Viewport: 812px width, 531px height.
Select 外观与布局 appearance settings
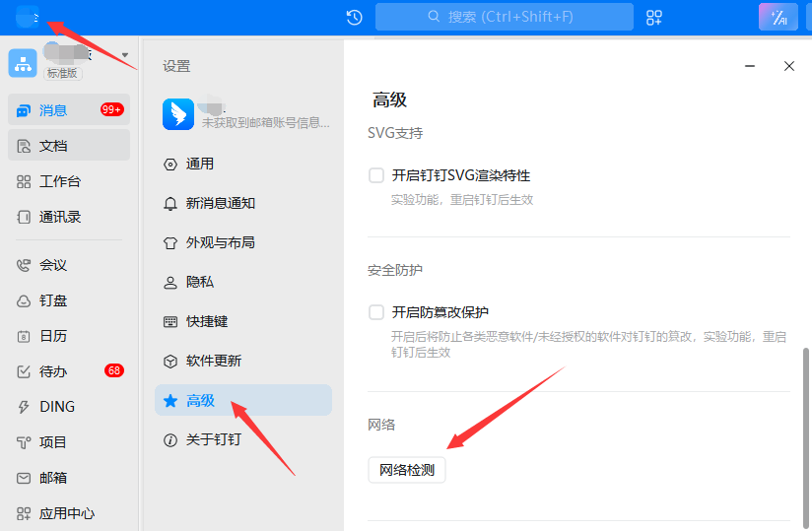click(x=242, y=242)
